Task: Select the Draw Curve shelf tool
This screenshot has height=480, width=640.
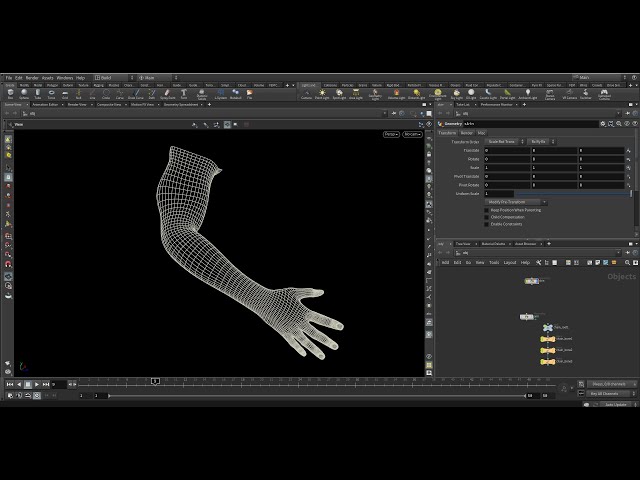Action: coord(136,94)
